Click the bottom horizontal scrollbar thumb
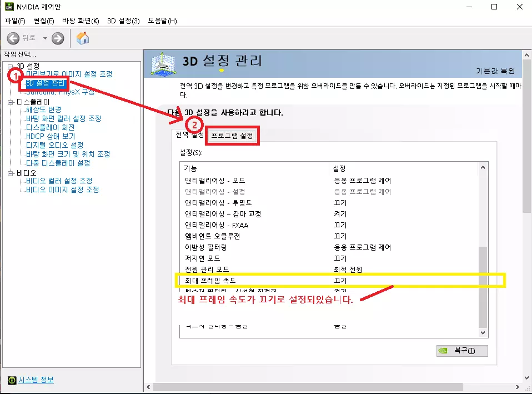Viewport: 532px width, 394px height. coord(308,387)
